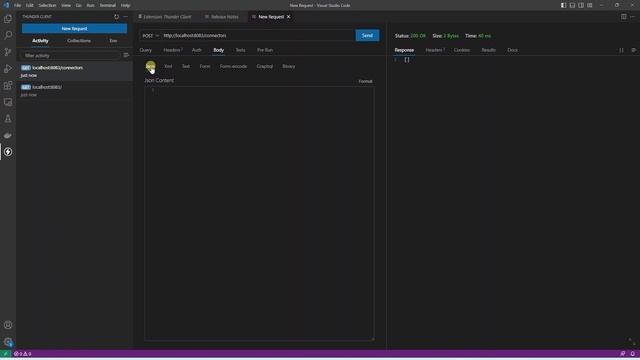Select the Tests request tab
The height and width of the screenshot is (360, 640).
click(240, 50)
